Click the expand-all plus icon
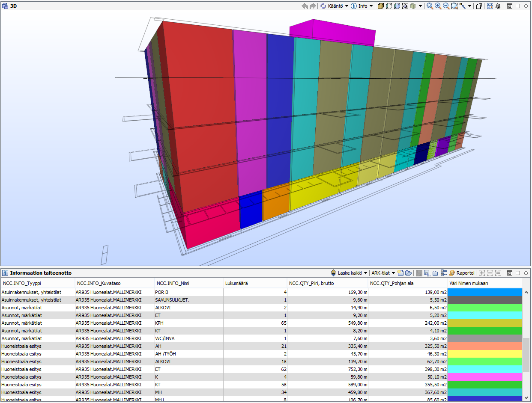Screen dimensions: 532x403 [x=482, y=273]
